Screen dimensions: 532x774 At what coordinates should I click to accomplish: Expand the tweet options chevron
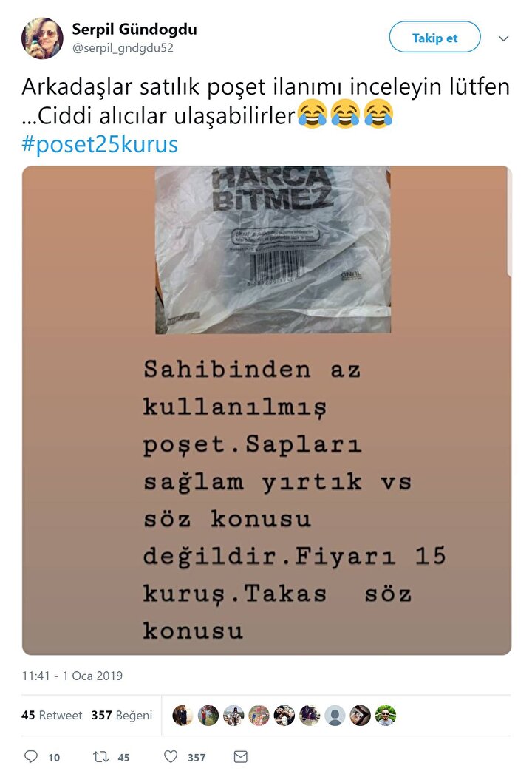pos(503,38)
